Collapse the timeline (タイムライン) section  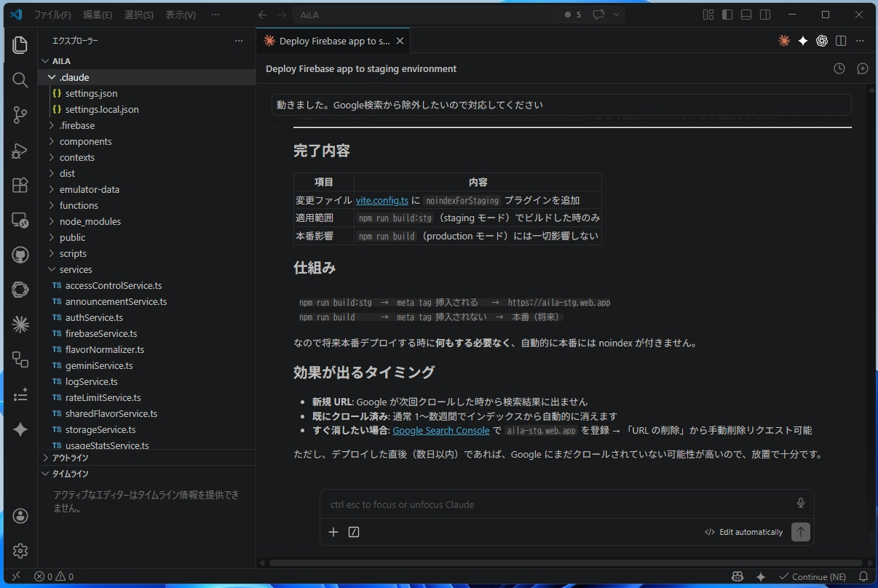[x=146, y=474]
